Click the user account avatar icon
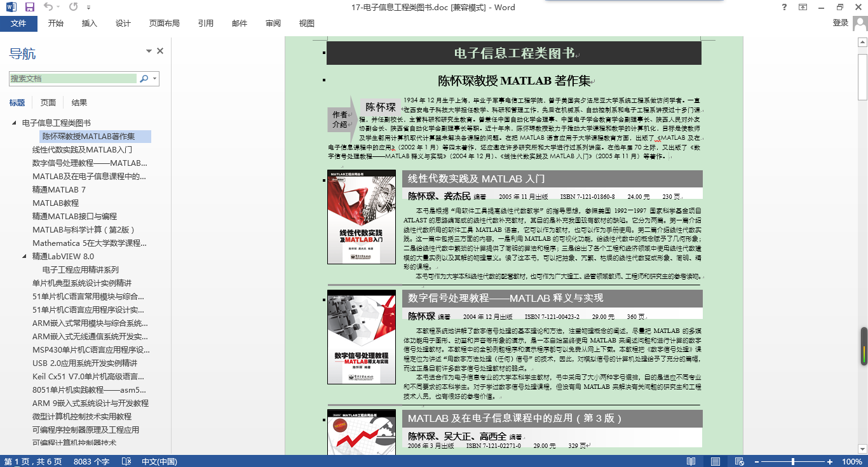The width and height of the screenshot is (868, 467). pos(860,23)
